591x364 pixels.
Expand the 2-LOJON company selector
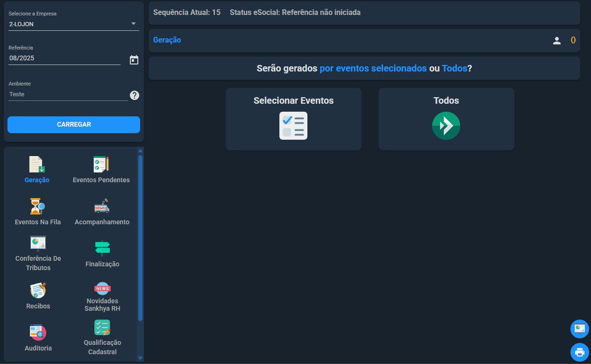74,24
